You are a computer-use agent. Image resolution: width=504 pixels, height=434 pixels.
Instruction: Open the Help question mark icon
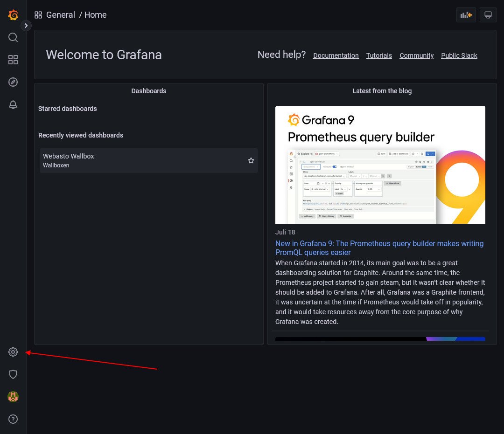pos(13,419)
